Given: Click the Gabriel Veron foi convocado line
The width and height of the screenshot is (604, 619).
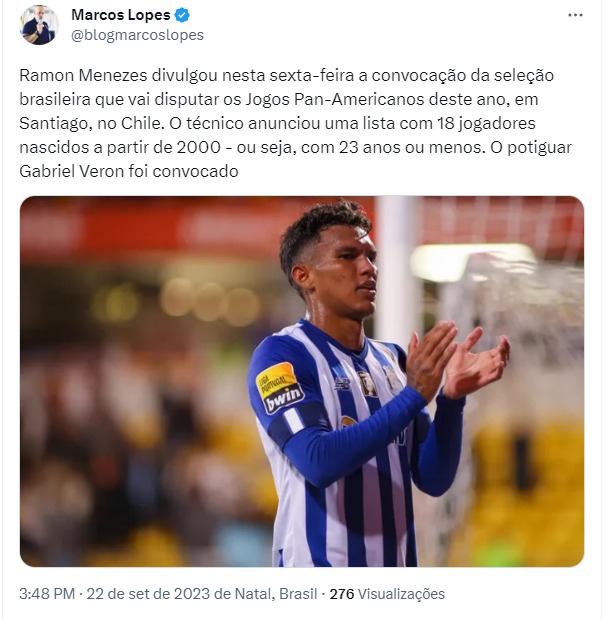Looking at the screenshot, I should (129, 171).
